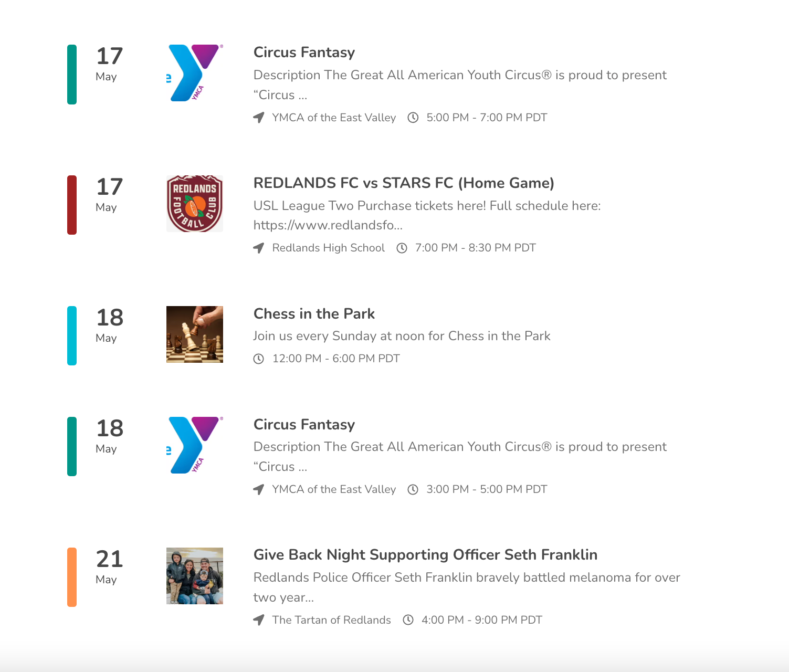
Task: Click clock icon next to 7:00 PM - 8:30 PM
Action: [402, 248]
